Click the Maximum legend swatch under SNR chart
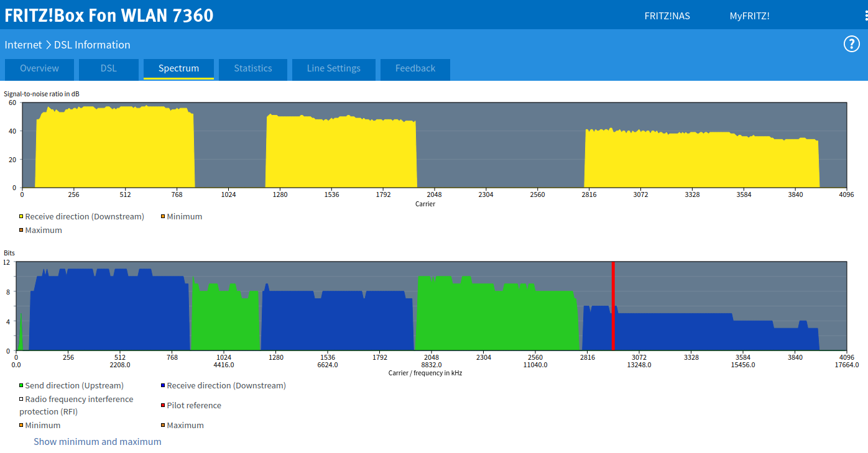The image size is (868, 453). [x=21, y=231]
